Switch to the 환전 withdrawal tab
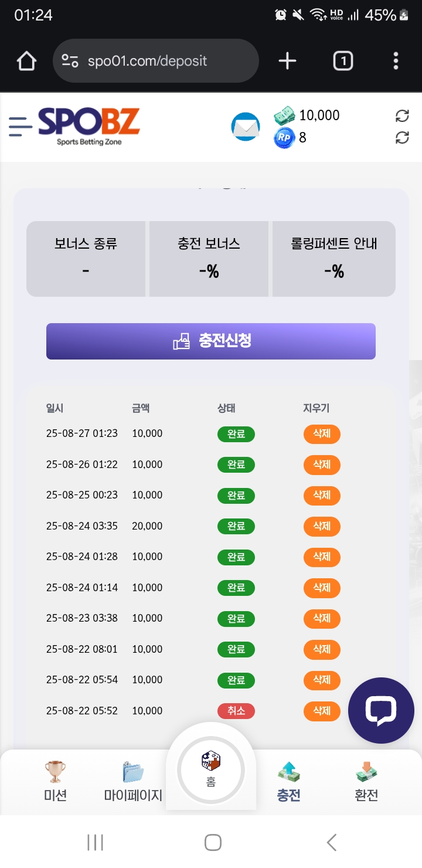 pyautogui.click(x=366, y=781)
